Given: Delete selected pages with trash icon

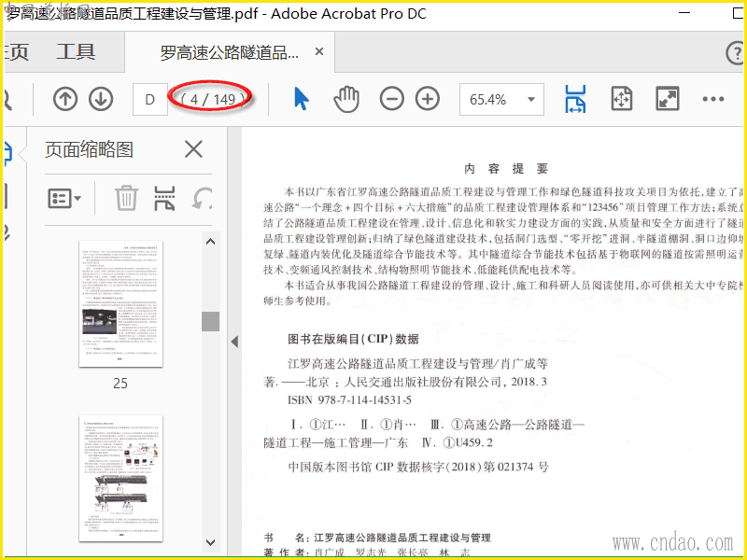Looking at the screenshot, I should click(126, 198).
